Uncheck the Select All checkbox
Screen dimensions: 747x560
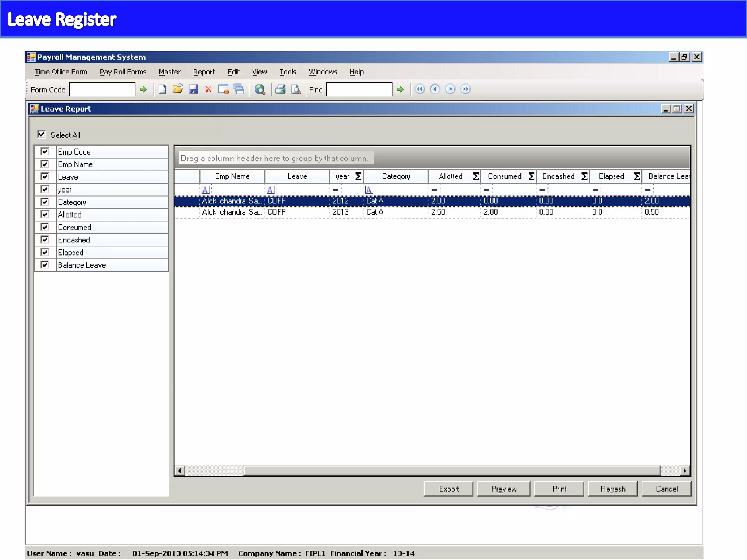42,135
